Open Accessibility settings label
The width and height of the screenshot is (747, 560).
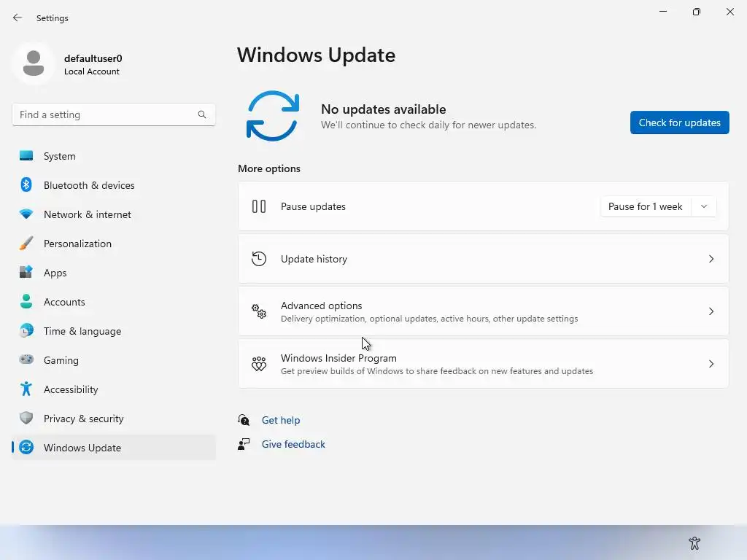tap(71, 389)
